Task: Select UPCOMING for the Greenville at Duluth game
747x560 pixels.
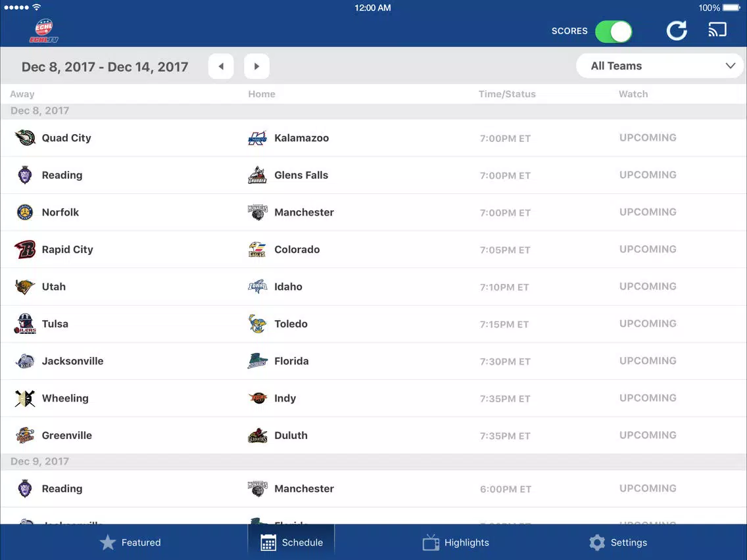Action: coord(648,434)
